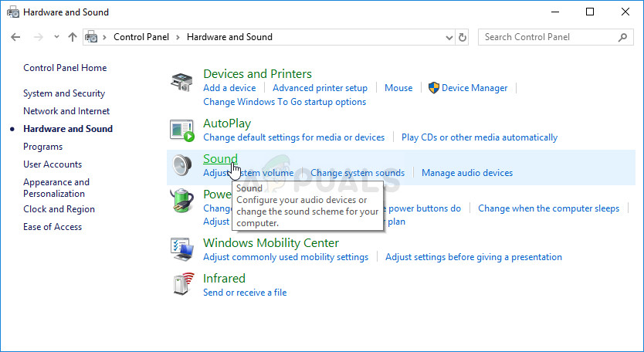This screenshot has width=644, height=352.
Task: Click the refresh button in address bar
Action: (463, 37)
